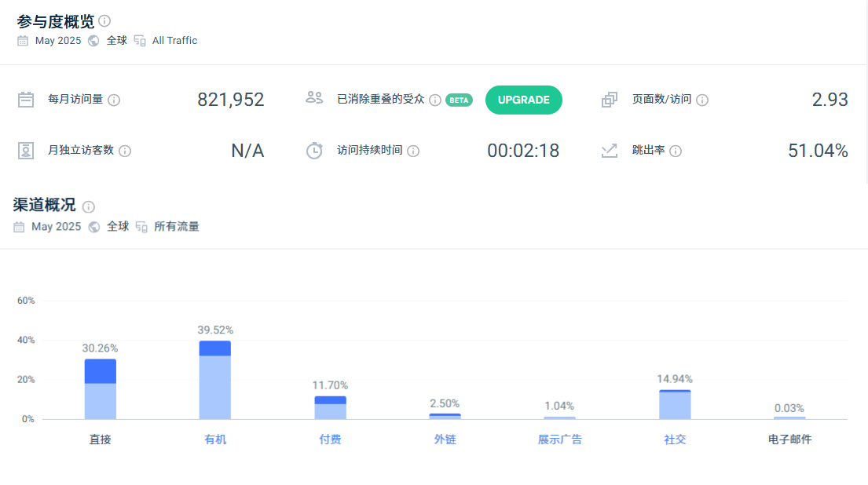This screenshot has height=485, width=868.
Task: Click the 14.94% social traffic bar
Action: [675, 405]
